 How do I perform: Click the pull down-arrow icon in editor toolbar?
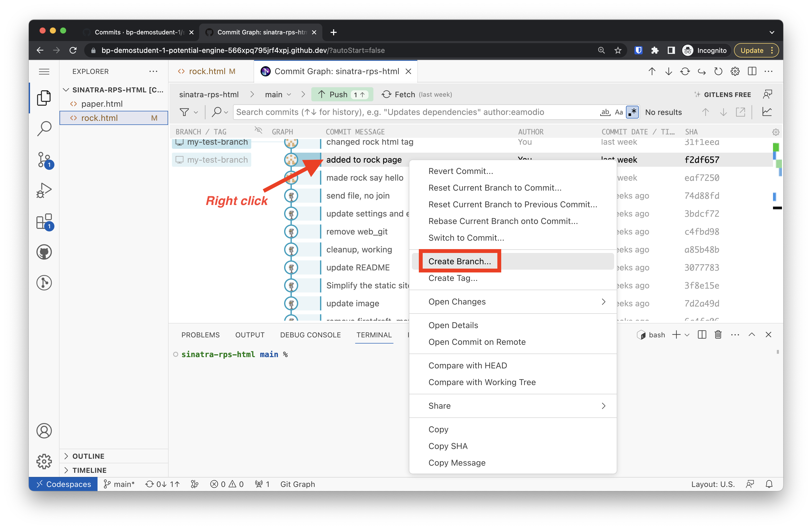[669, 71]
